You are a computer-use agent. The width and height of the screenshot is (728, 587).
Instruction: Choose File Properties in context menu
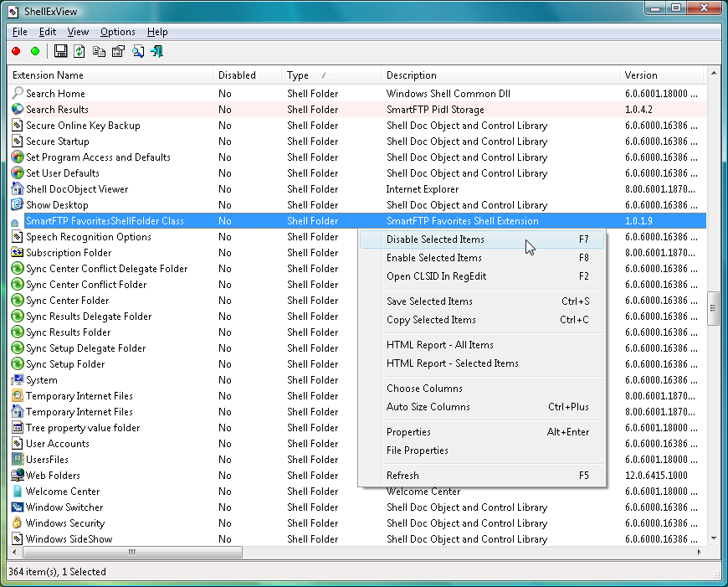pos(482,451)
